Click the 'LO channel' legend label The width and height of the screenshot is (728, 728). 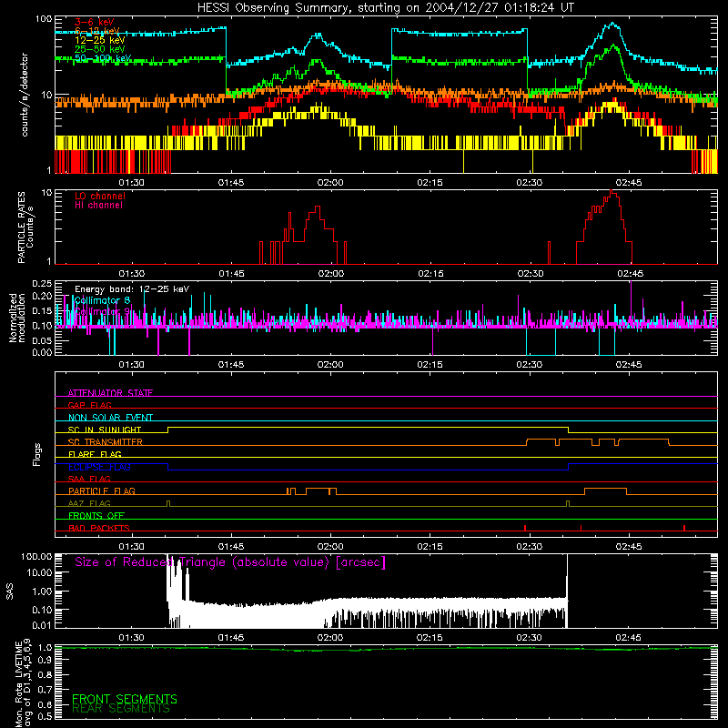click(100, 196)
